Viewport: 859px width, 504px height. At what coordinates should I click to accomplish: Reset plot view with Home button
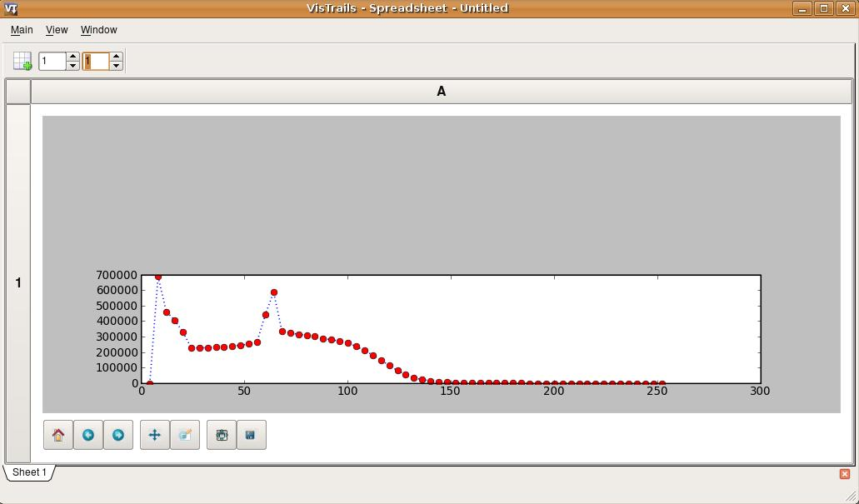click(x=58, y=435)
